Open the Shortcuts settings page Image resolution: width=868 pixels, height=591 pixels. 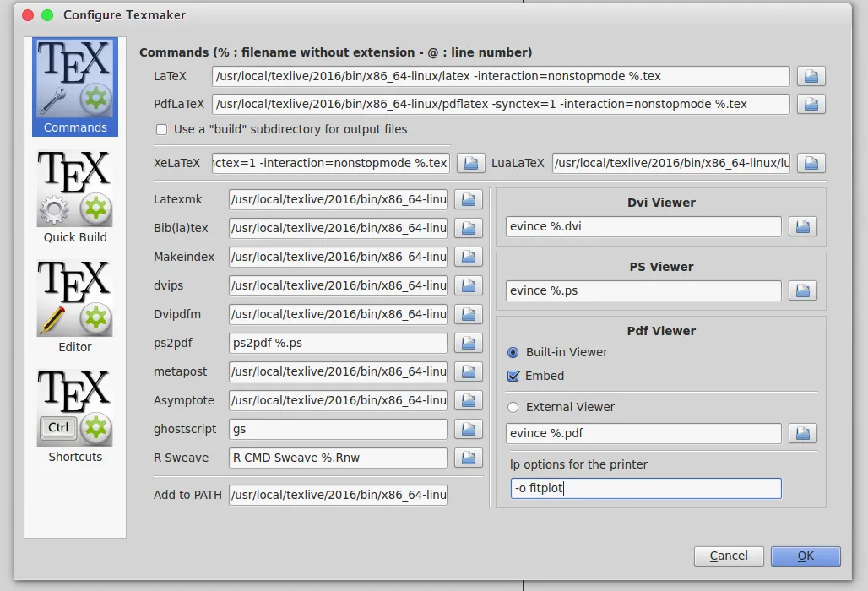pos(75,416)
